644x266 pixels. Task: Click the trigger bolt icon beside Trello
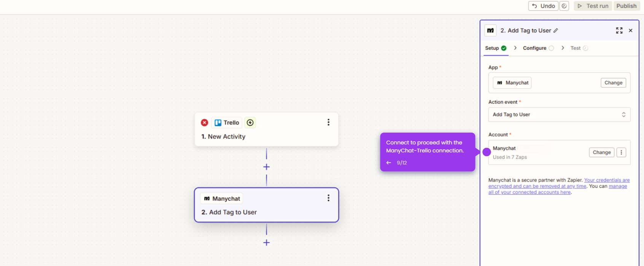250,123
